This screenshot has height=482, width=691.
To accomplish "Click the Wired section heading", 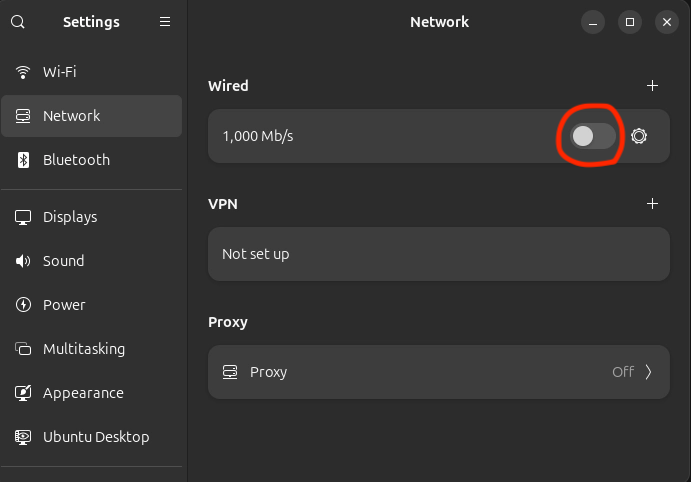I will click(x=228, y=85).
